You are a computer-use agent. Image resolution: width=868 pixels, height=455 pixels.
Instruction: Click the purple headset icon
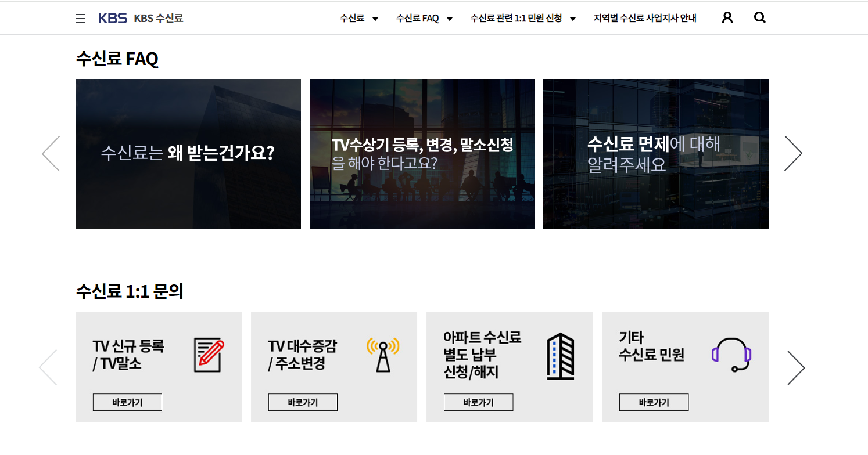[731, 355]
